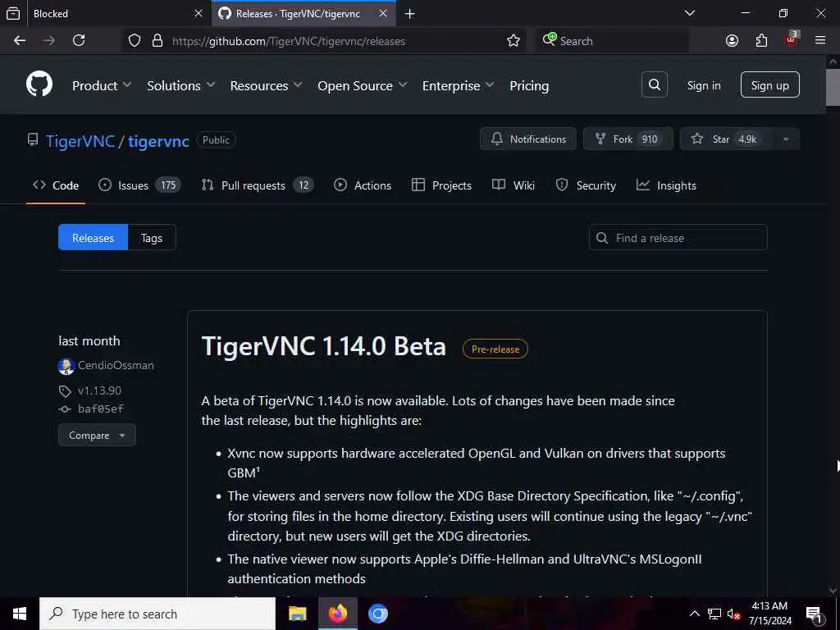The height and width of the screenshot is (630, 840).
Task: Click the red uBlock extension icon
Action: [x=791, y=40]
